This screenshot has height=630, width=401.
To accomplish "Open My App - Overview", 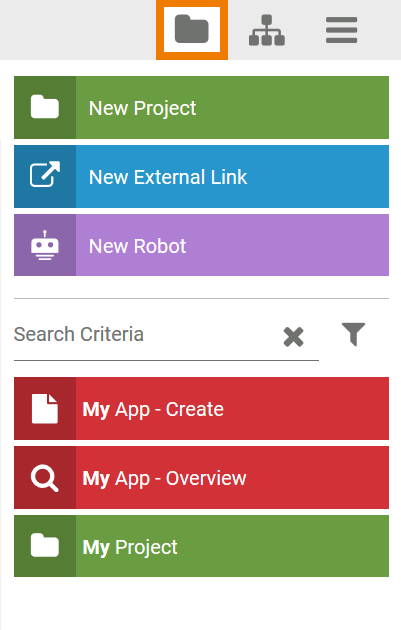I will pos(201,478).
